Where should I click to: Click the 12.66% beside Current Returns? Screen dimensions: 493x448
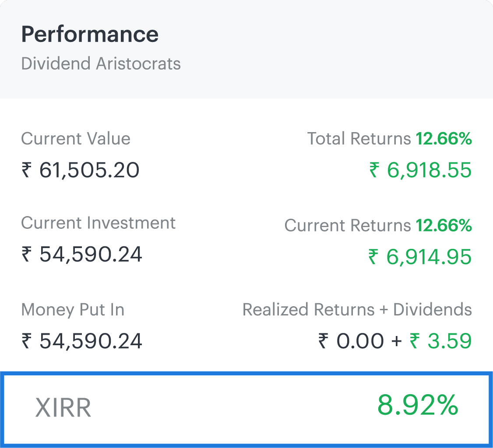(444, 226)
